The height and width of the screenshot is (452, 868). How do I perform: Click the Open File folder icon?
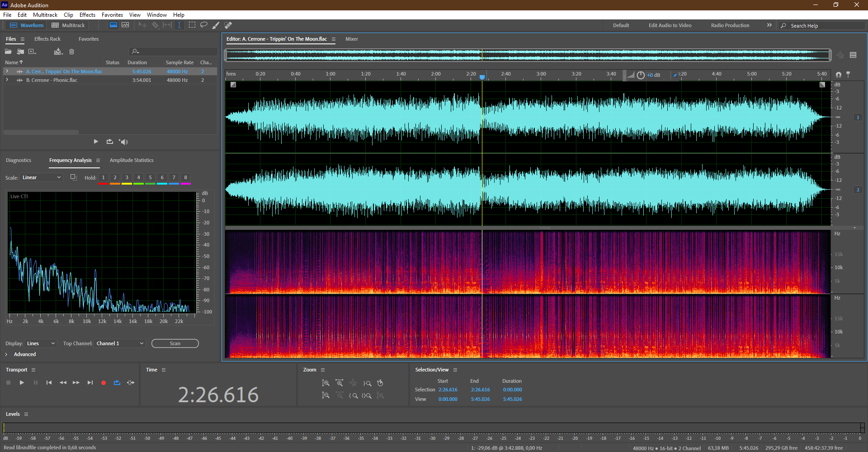tap(8, 52)
